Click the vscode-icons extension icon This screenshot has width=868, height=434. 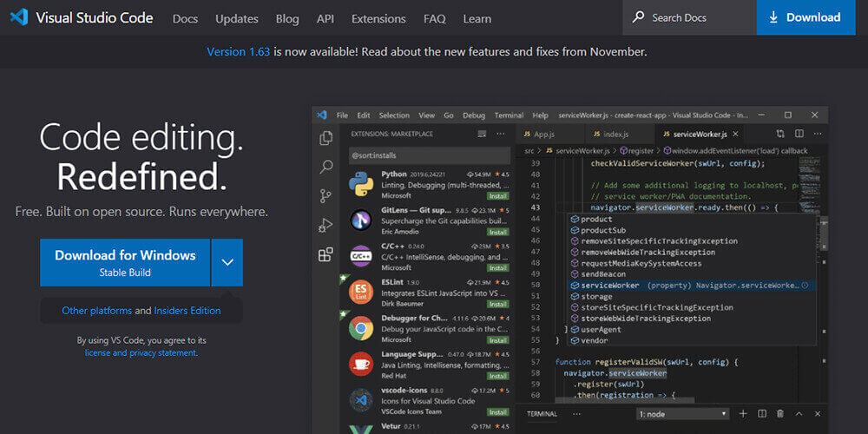[361, 400]
